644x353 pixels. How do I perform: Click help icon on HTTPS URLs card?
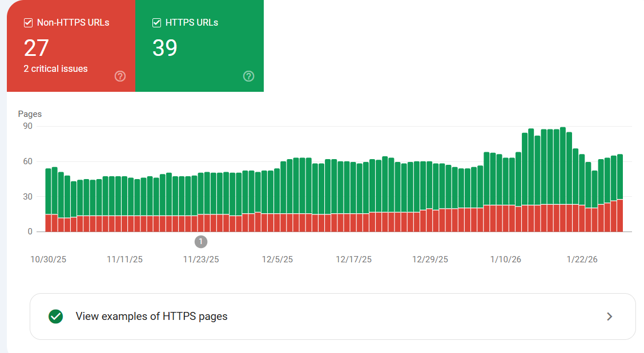[x=248, y=76]
